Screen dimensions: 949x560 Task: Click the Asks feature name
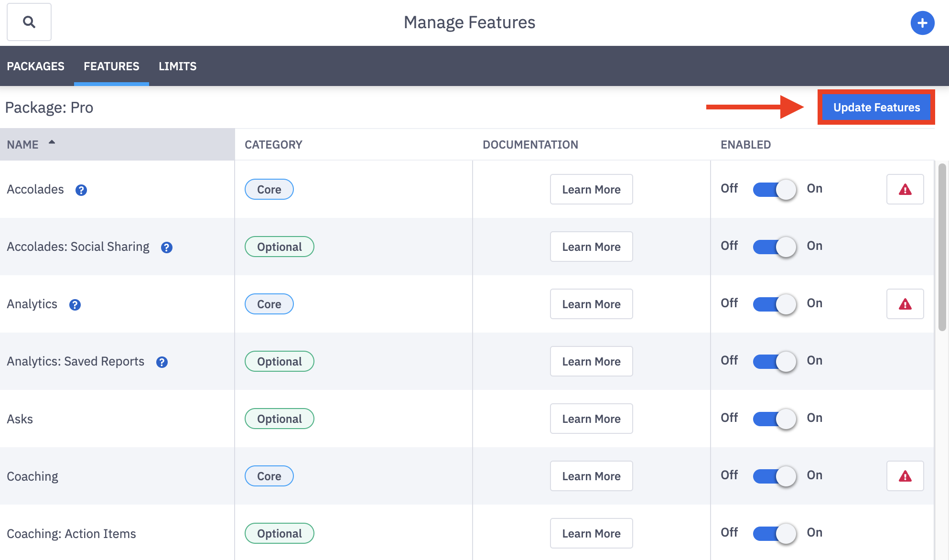(x=20, y=419)
